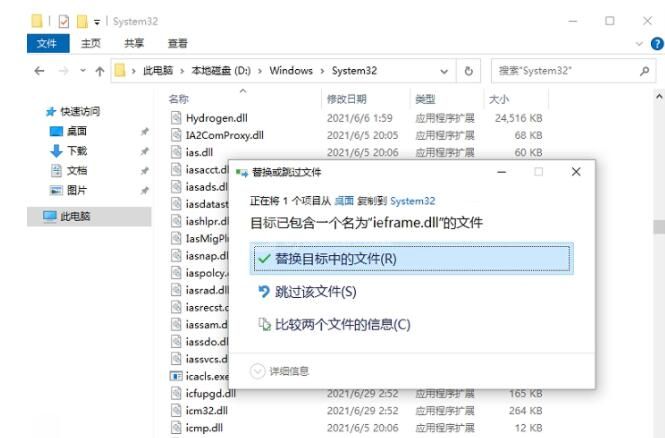The image size is (665, 438).
Task: Switch to the 查看 ribbon tab
Action: [177, 43]
